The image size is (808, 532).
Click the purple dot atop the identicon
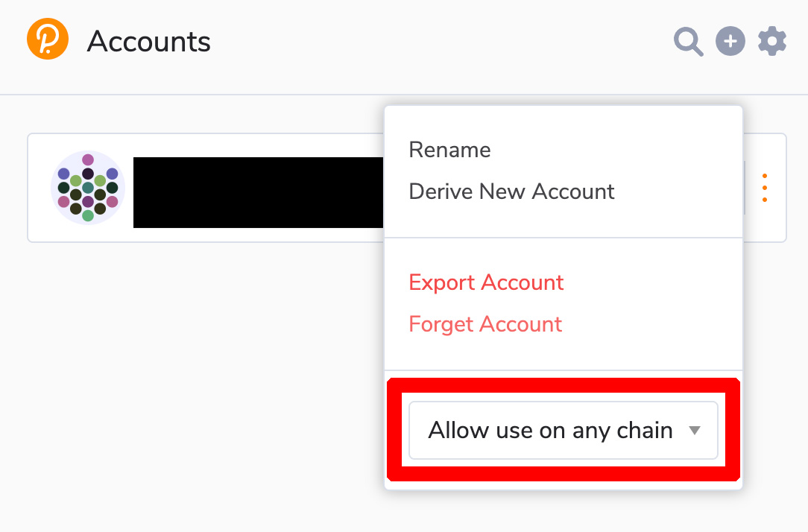88,159
